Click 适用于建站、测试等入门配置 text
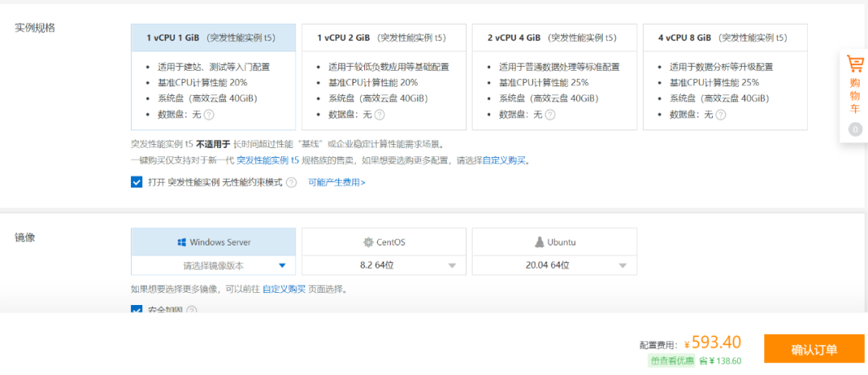868x375 pixels. pos(214,67)
